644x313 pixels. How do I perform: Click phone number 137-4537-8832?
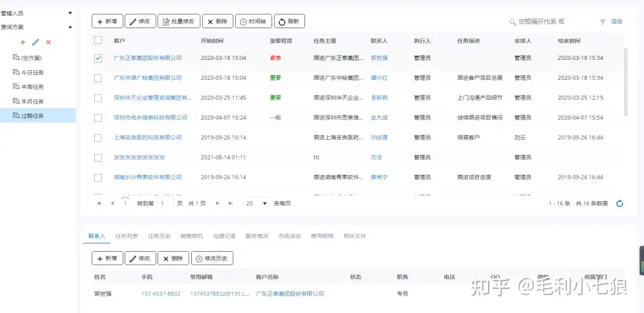(161, 294)
